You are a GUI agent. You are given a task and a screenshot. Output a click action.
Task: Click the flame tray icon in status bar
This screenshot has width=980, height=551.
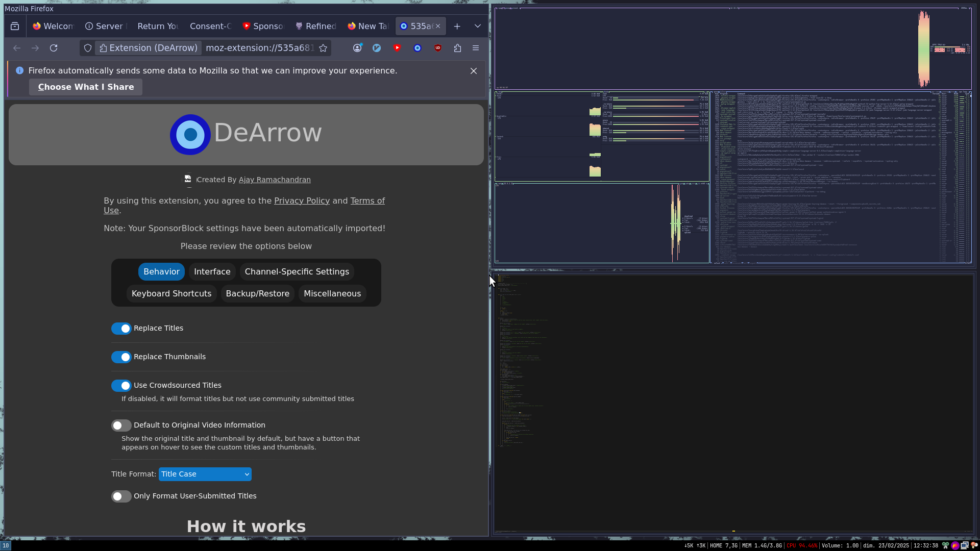(x=955, y=545)
